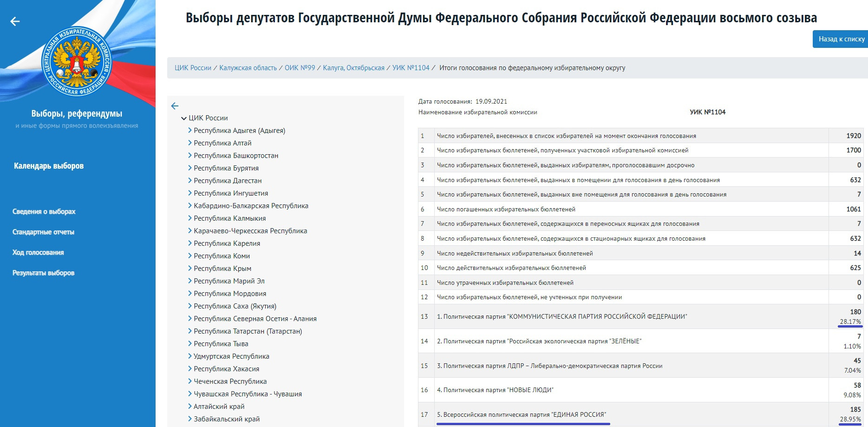
Task: Click the white back arrow in sidebar
Action: (15, 21)
